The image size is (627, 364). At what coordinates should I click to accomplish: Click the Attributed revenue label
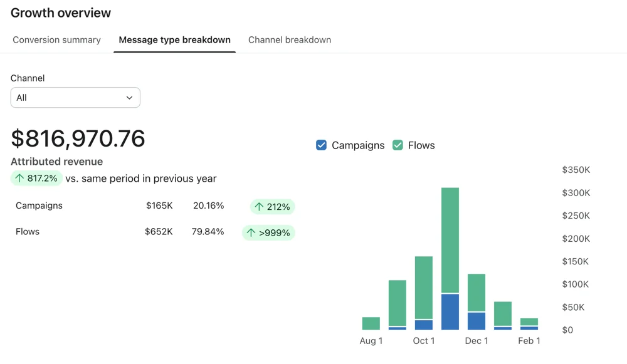(x=57, y=162)
